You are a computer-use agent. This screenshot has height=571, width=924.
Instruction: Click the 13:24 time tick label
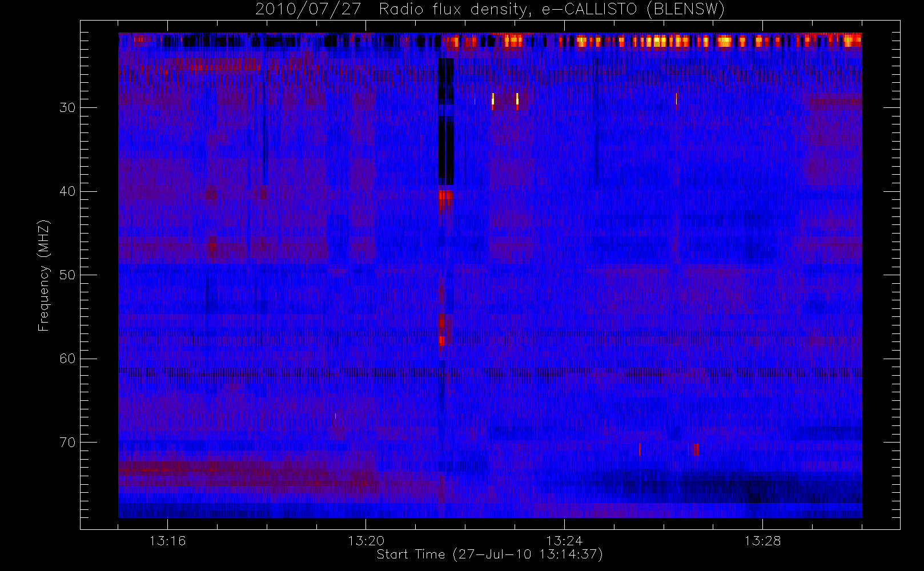click(564, 541)
